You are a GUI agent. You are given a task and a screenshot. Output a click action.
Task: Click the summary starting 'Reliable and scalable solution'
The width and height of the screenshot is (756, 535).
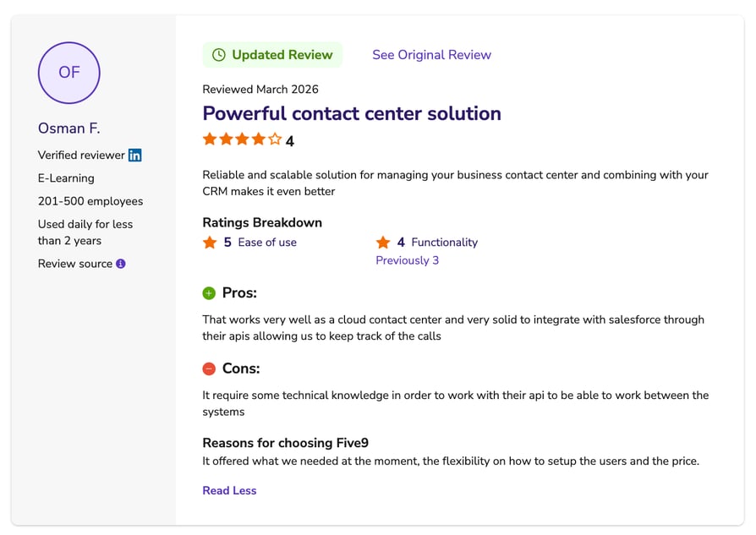(455, 183)
